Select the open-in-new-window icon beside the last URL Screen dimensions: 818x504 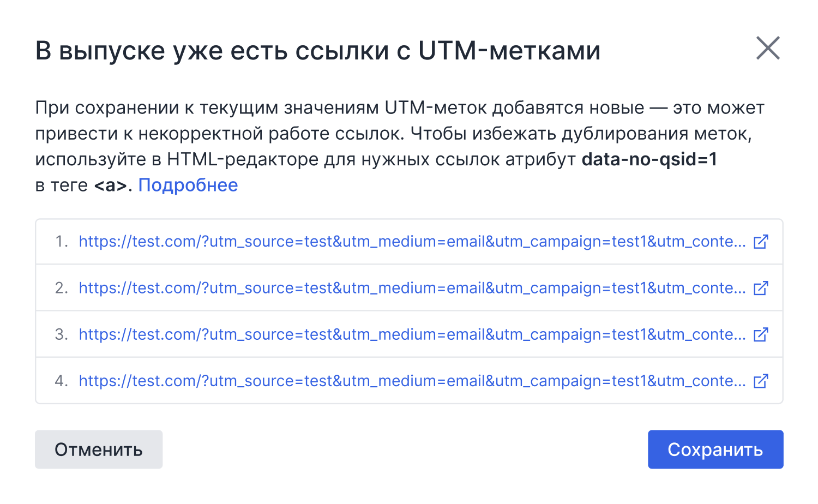tap(761, 380)
